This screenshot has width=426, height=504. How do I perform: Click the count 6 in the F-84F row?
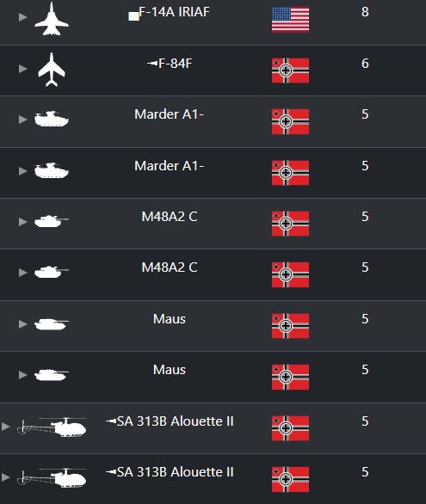[365, 64]
